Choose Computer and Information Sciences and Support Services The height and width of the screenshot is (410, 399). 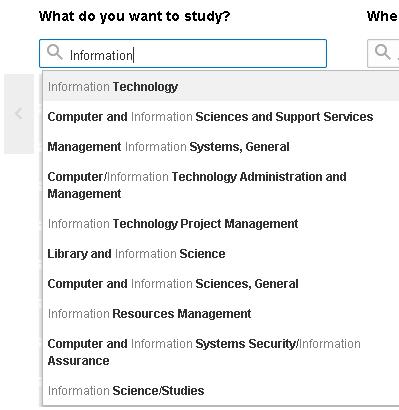(x=221, y=117)
